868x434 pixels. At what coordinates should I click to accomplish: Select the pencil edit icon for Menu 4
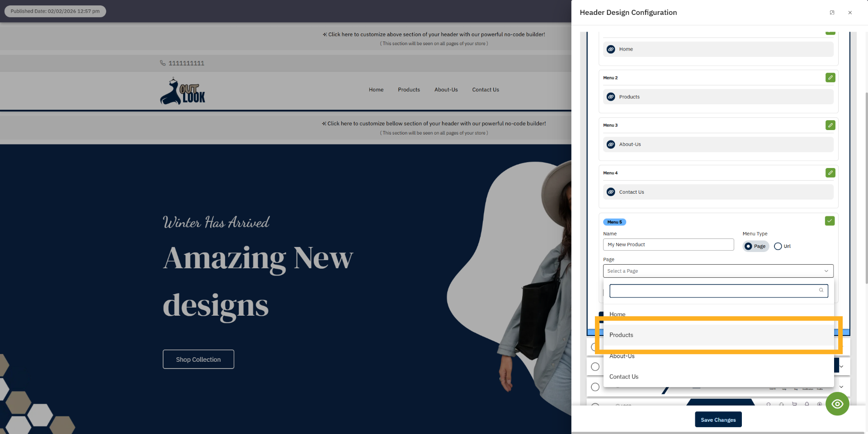[830, 173]
